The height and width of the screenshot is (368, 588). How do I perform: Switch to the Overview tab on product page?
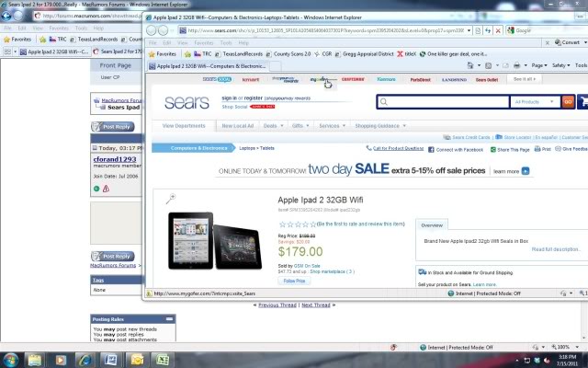click(432, 225)
